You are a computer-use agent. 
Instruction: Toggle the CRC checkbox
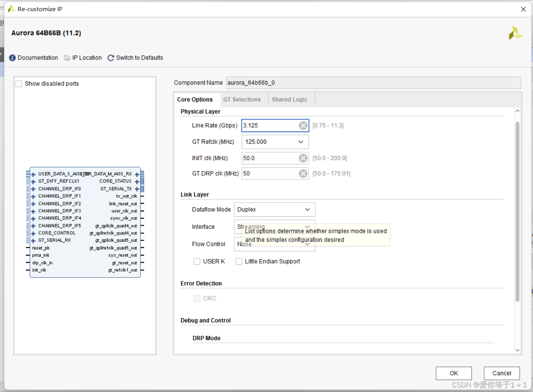coord(197,298)
